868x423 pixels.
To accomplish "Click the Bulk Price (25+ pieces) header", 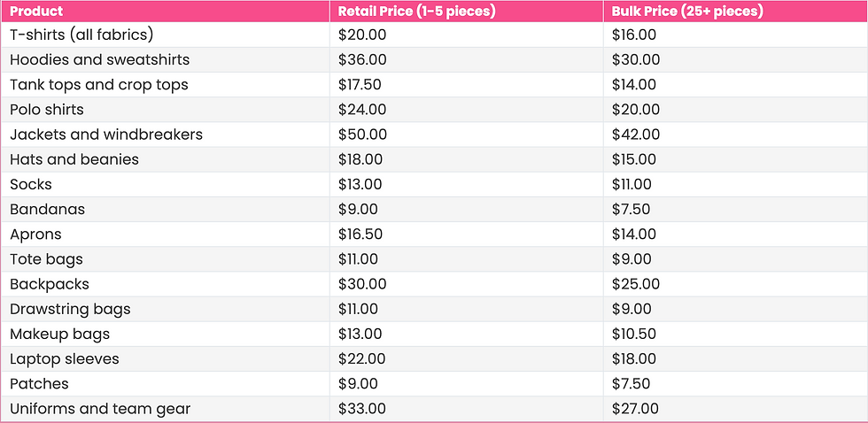I will coord(687,12).
